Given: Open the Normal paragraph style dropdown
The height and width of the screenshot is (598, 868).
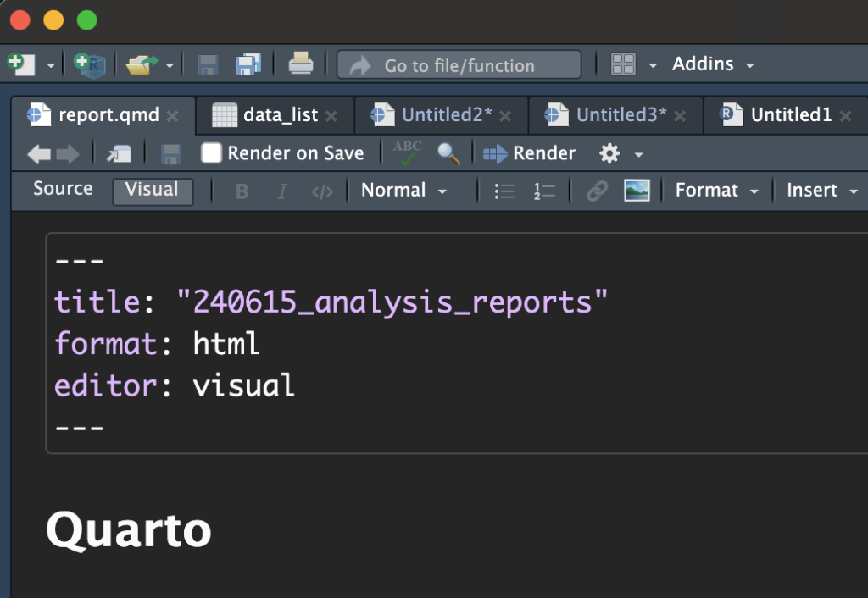Looking at the screenshot, I should point(403,191).
